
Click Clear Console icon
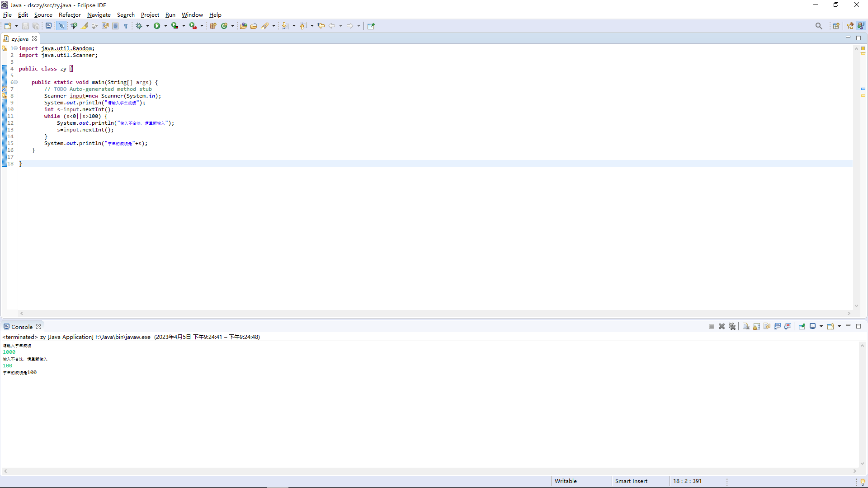tap(746, 326)
